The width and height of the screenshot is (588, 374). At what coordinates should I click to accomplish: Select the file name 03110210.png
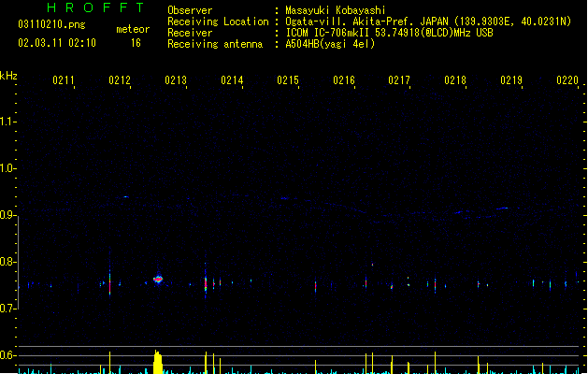tap(51, 24)
